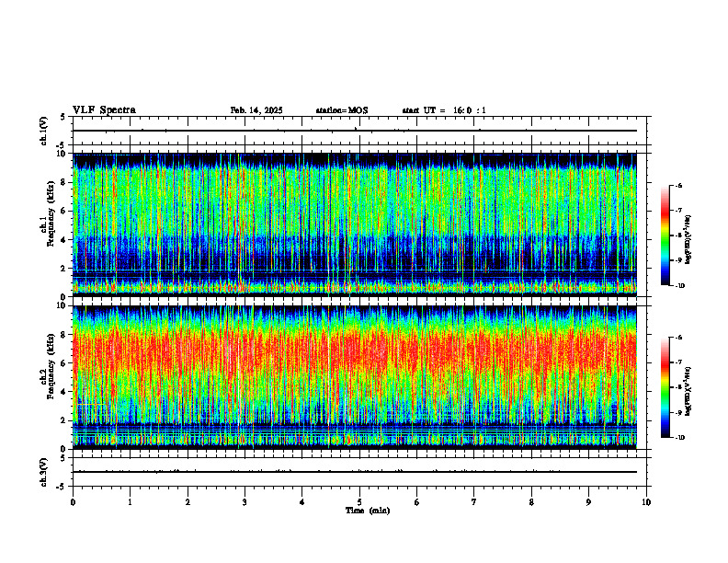The width and height of the screenshot is (728, 563).
Task: Click time-axis tick label "8"
Action: (531, 502)
